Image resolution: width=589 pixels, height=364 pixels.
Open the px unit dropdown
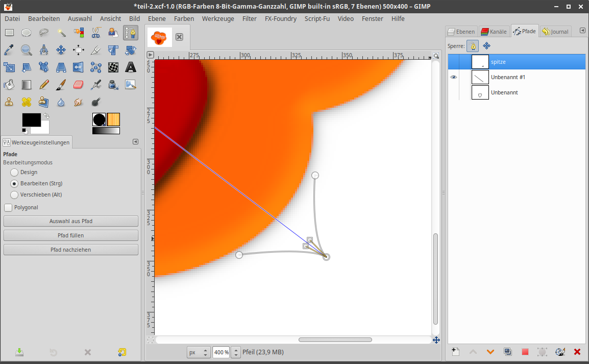(199, 352)
